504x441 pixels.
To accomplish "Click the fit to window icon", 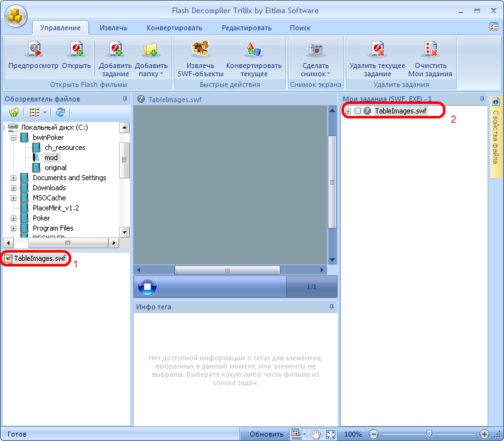I will click(x=331, y=434).
